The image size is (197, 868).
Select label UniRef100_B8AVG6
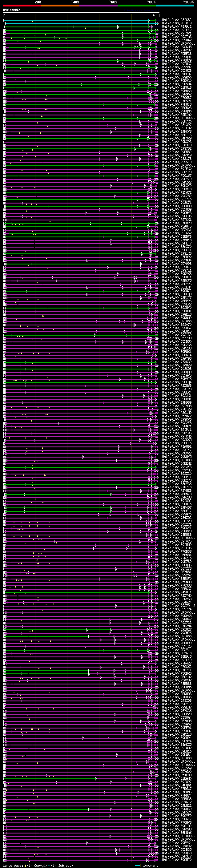[177, 484]
